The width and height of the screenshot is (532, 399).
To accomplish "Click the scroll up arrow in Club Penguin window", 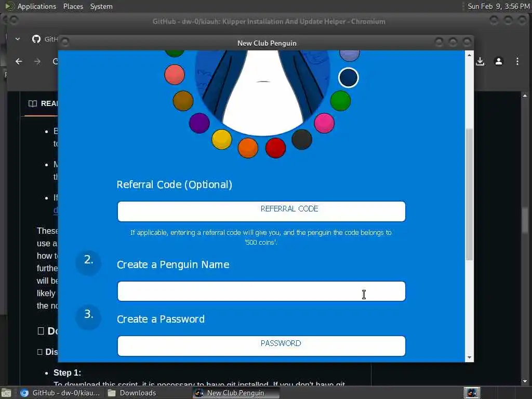I will (469, 55).
